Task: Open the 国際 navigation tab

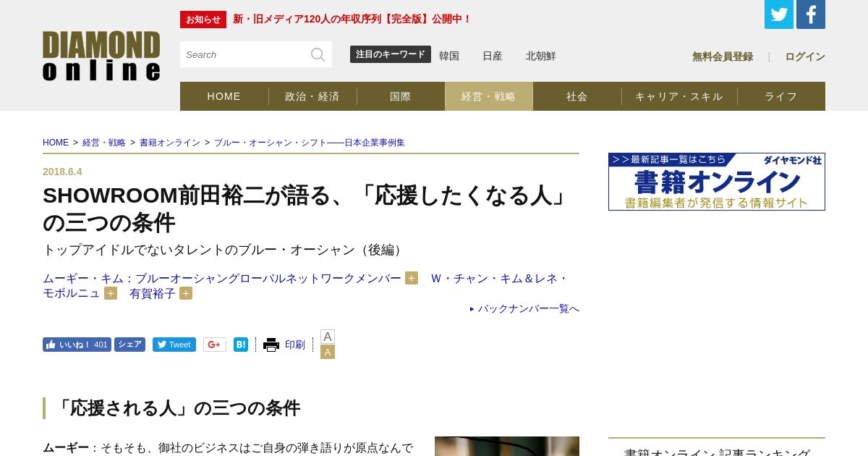Action: click(401, 96)
